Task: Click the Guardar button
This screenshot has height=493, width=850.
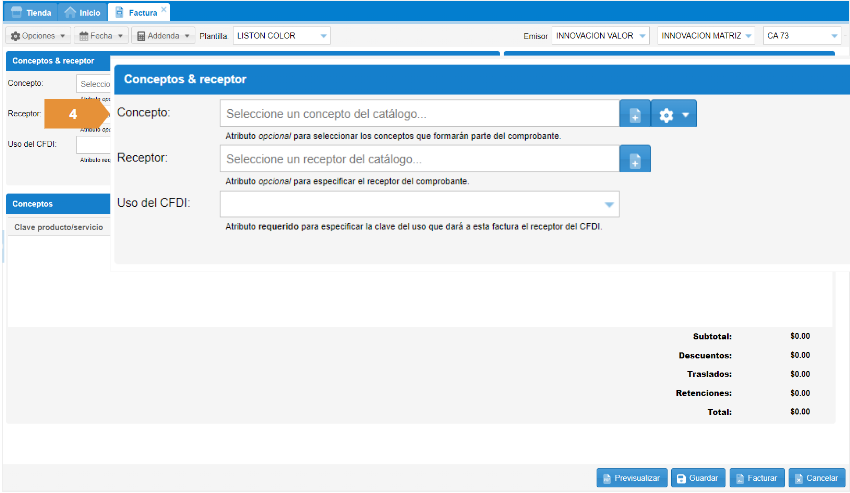Action: coord(697,478)
